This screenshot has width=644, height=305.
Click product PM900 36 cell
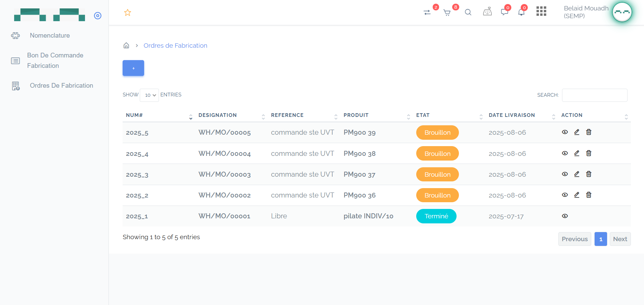click(x=359, y=195)
